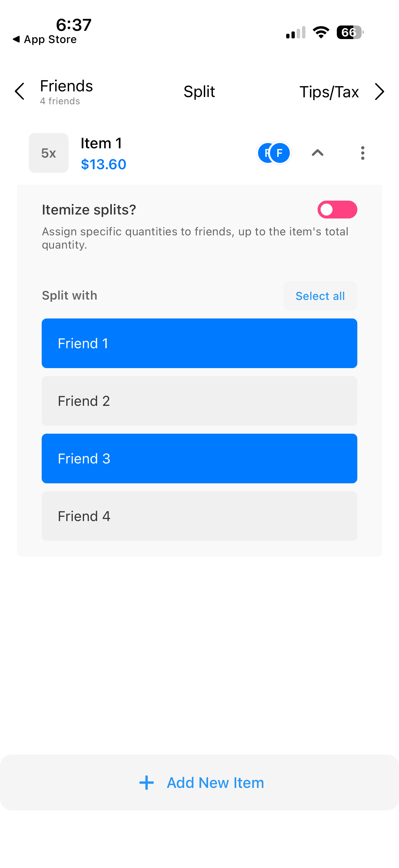Go to the Tips/Tax step
This screenshot has width=399, height=868.
coord(329,92)
